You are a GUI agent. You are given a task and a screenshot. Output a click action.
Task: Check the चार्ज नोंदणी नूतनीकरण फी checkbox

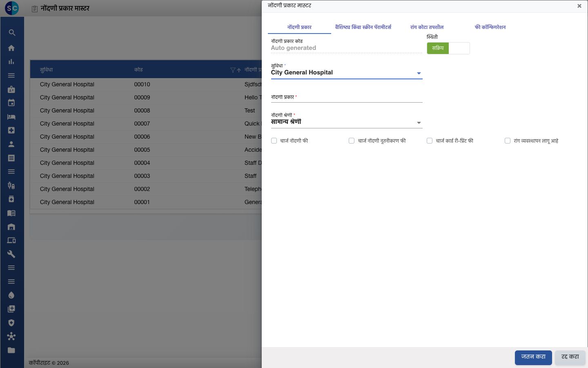point(352,141)
